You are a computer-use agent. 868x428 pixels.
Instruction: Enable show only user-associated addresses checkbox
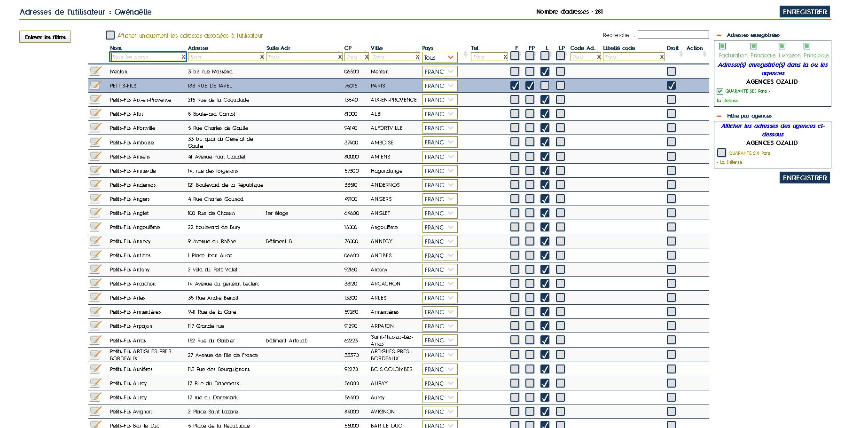click(110, 35)
